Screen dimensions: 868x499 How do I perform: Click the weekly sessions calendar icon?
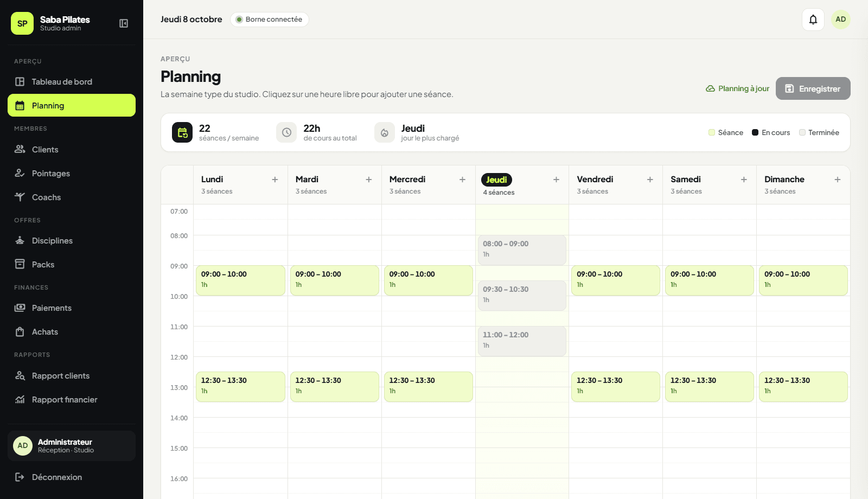(x=182, y=132)
